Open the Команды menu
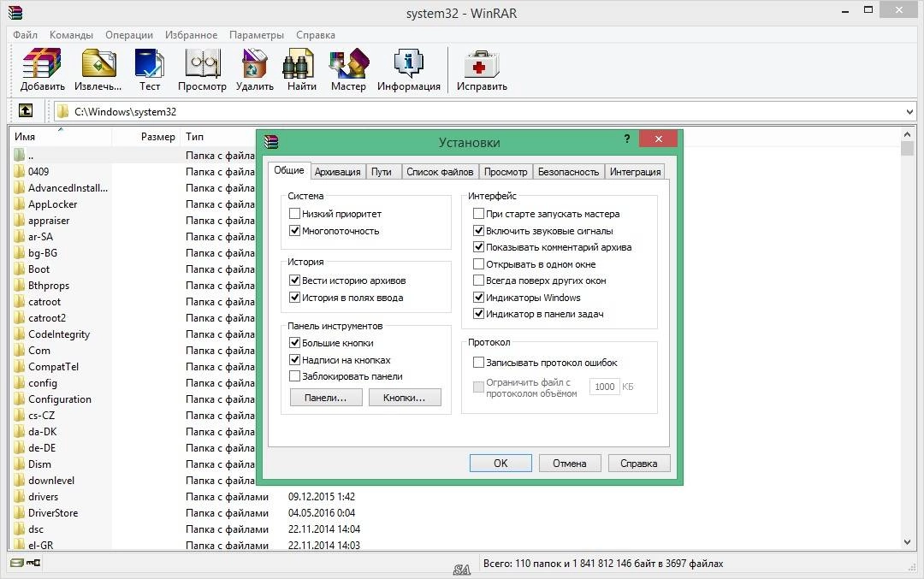 [71, 35]
